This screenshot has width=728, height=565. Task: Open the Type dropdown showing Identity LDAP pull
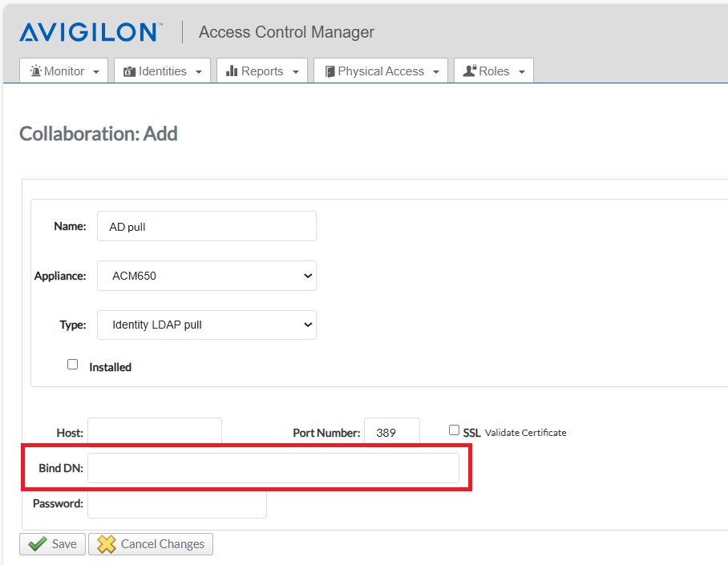(206, 325)
